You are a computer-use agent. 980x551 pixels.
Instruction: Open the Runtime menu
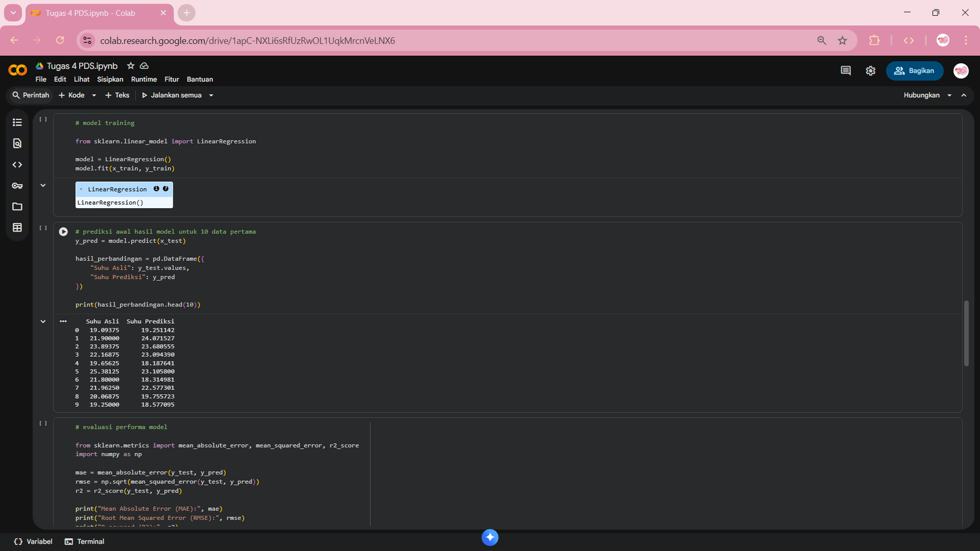(x=143, y=80)
